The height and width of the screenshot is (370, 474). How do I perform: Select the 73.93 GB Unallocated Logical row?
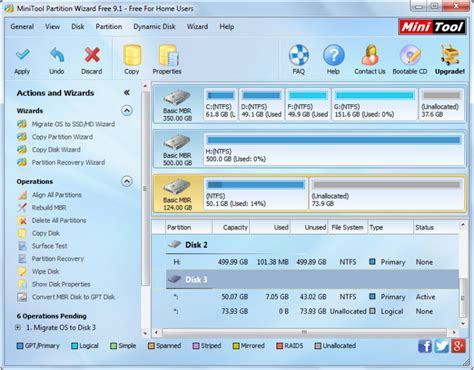pos(312,311)
